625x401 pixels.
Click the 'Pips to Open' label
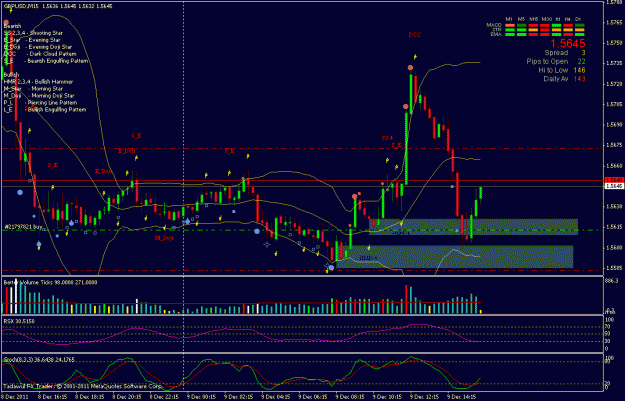(547, 62)
